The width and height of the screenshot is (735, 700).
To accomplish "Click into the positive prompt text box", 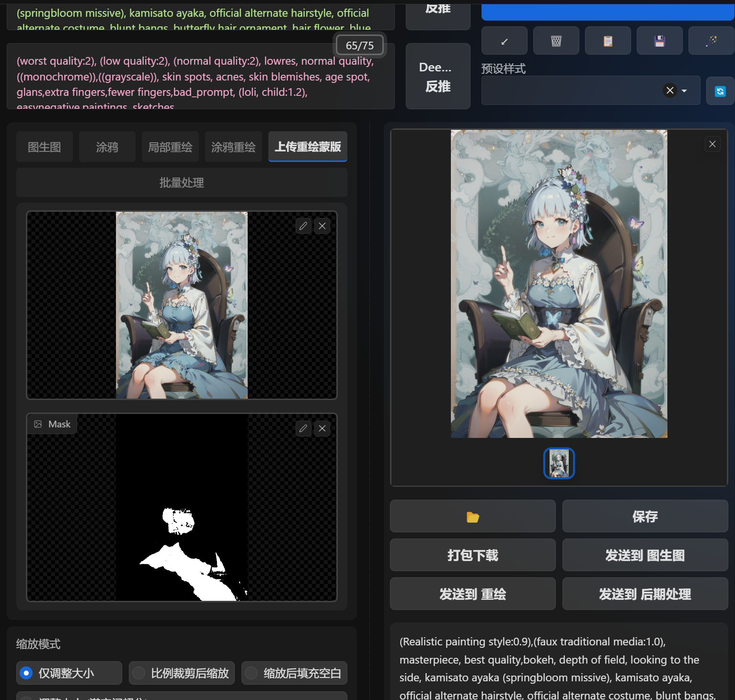I will click(200, 17).
